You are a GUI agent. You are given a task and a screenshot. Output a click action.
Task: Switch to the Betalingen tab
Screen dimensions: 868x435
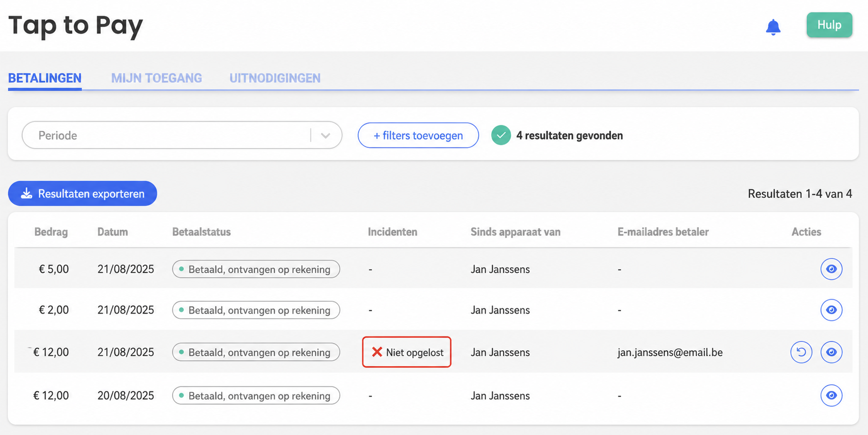pyautogui.click(x=45, y=78)
